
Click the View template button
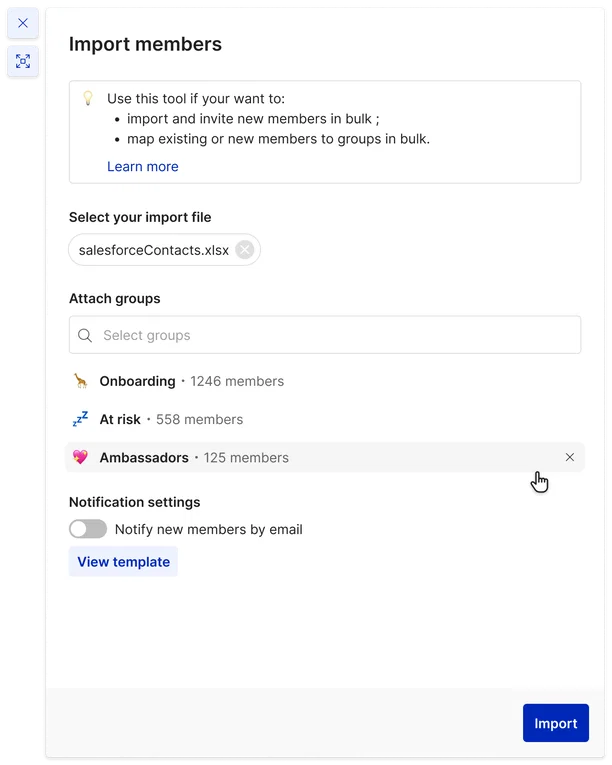pyautogui.click(x=123, y=562)
